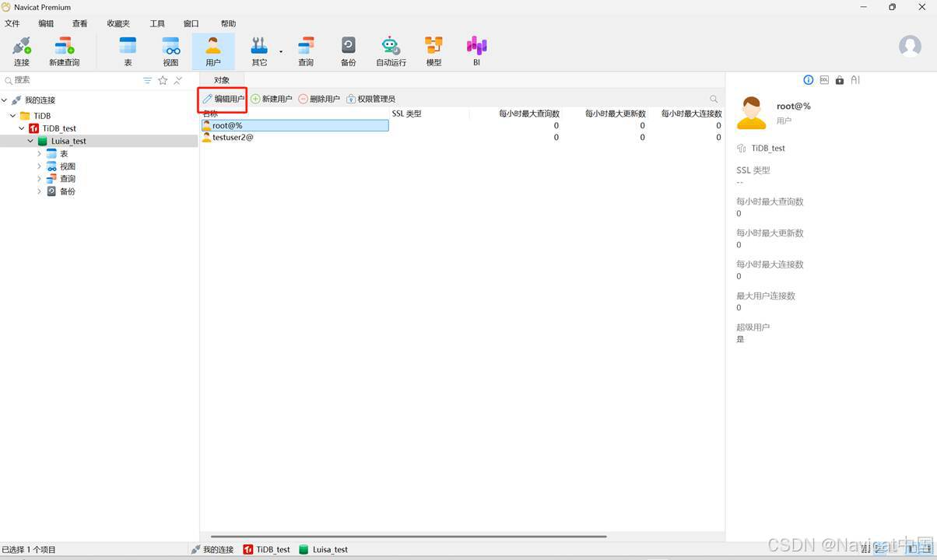Open 权限管理员 (Privilege Manager)
This screenshot has width=937, height=560.
pyautogui.click(x=370, y=99)
